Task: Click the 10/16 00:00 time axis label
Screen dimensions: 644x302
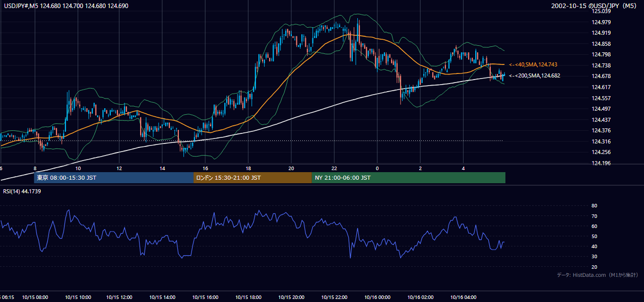Action: [x=377, y=297]
